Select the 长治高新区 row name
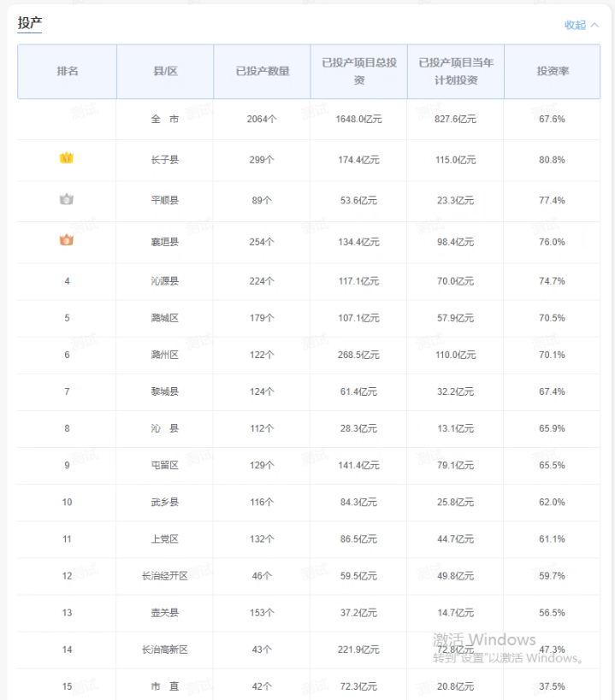Screen dimensions: 615x700 tap(164, 650)
